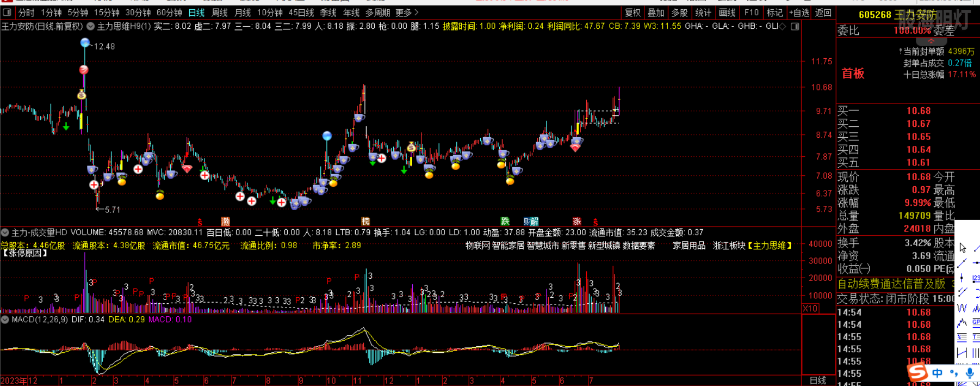The image size is (980, 386).
Task: Click the blue ball marker at 12.48 peak
Action: tap(85, 42)
